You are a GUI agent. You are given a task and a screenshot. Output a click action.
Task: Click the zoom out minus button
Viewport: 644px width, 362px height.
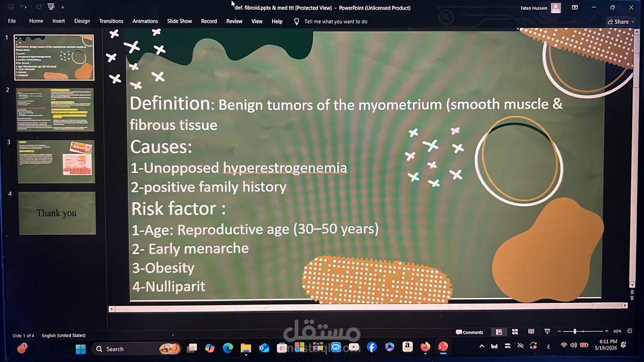pos(559,331)
